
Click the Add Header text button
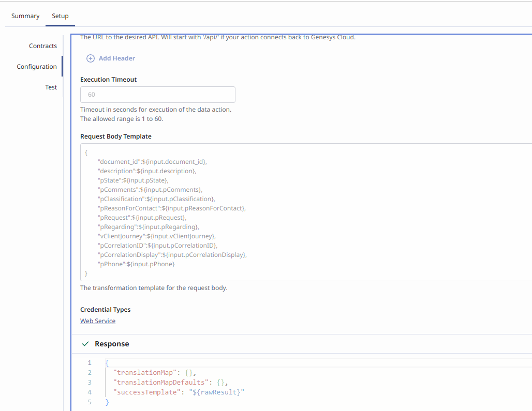coord(117,58)
